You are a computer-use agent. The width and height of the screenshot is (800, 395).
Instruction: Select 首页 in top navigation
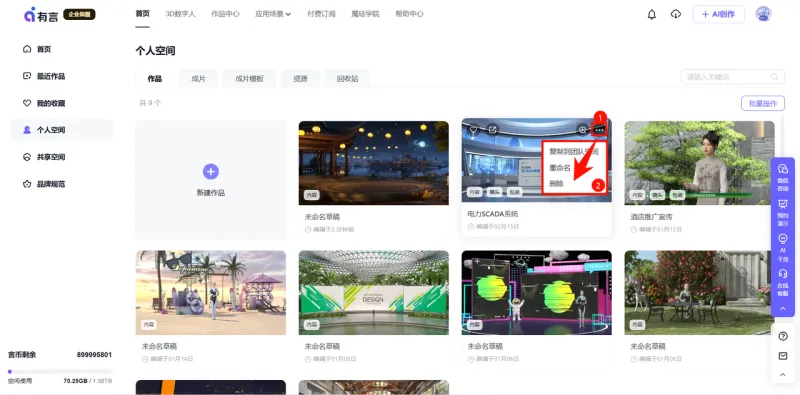click(142, 14)
